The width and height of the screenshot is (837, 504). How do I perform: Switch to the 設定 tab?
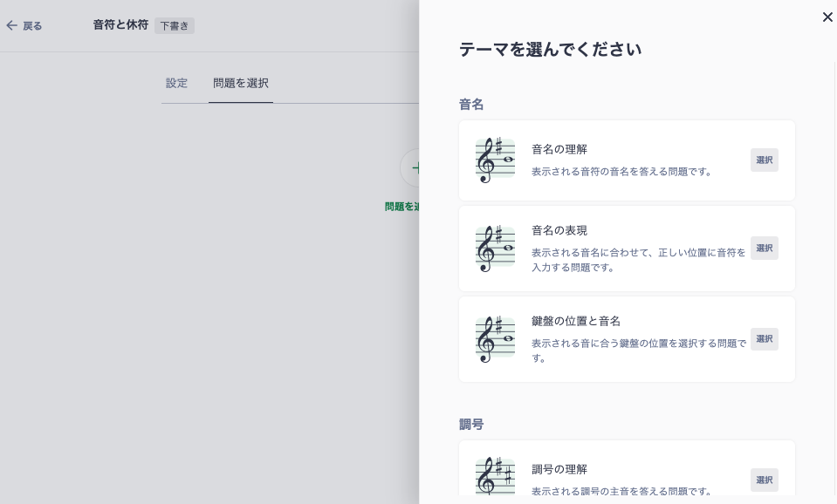point(176,83)
